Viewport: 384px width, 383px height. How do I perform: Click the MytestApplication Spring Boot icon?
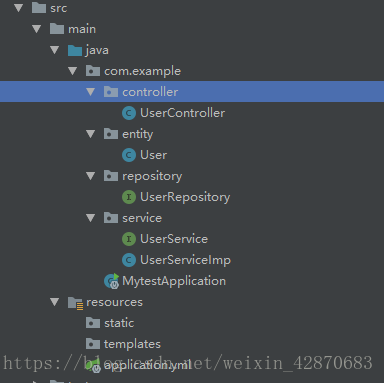coord(111,281)
